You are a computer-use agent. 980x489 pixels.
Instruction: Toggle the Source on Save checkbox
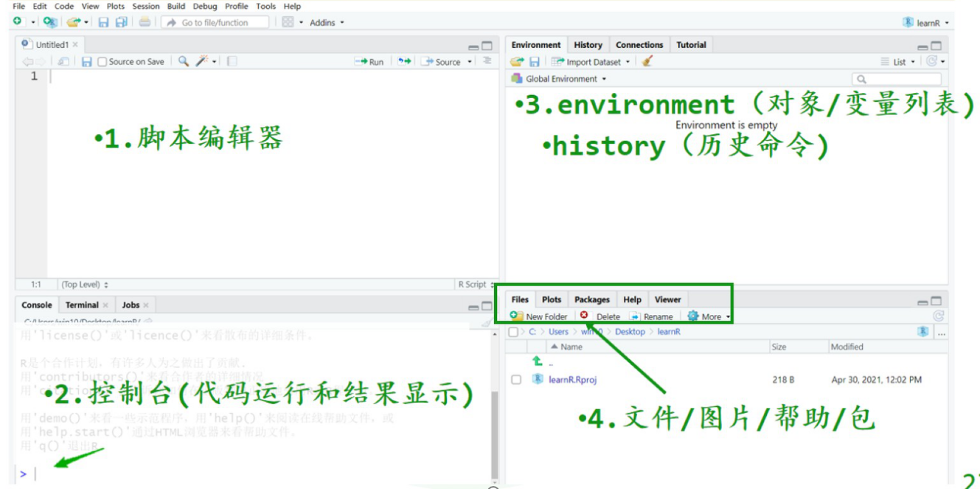tap(102, 62)
